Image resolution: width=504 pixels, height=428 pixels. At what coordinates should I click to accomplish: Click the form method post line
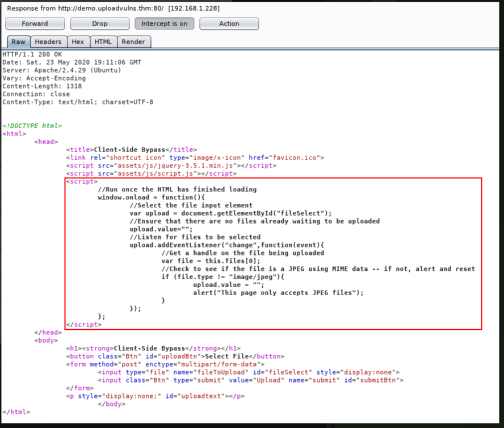point(165,364)
